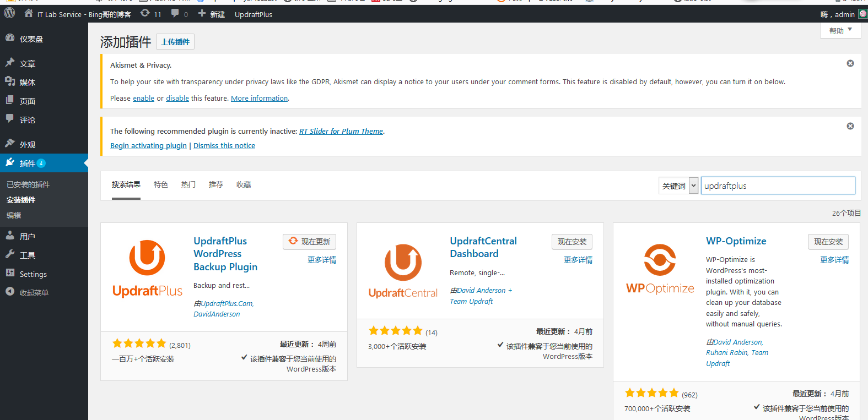Click 现在安装 for UpdraftCentral Dashboard
The image size is (868, 420).
(x=572, y=242)
